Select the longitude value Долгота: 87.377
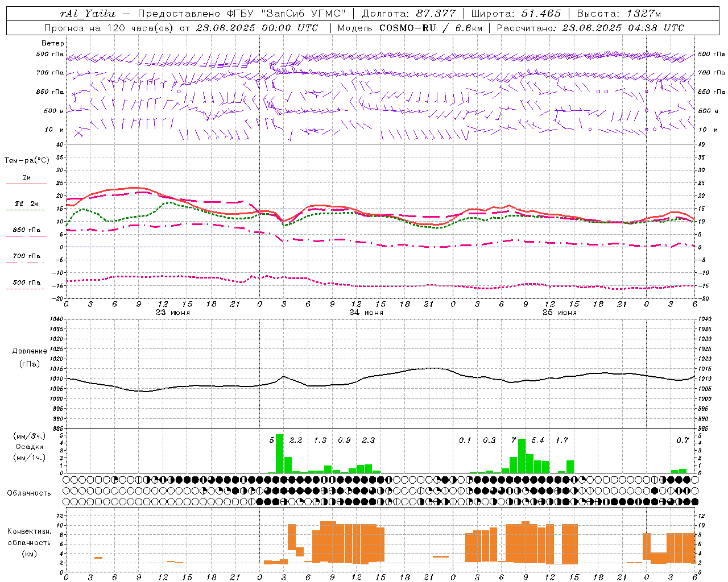 click(408, 14)
